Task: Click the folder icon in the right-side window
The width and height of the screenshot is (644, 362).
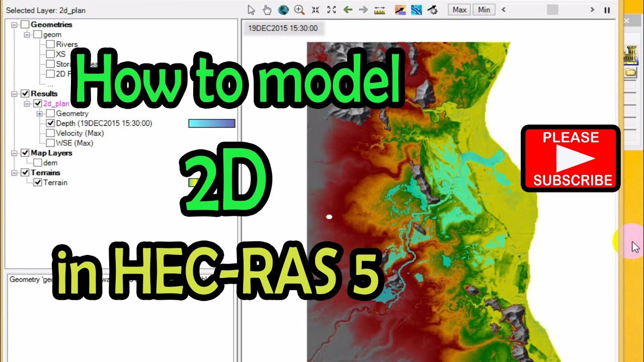Action: (x=630, y=72)
